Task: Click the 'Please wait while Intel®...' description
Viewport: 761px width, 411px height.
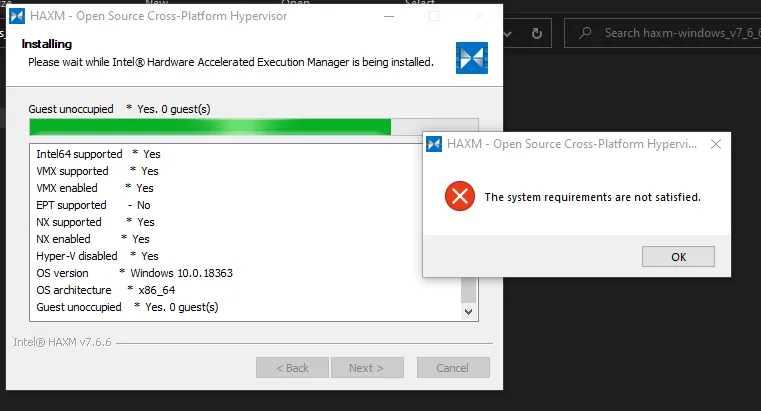Action: pyautogui.click(x=231, y=62)
